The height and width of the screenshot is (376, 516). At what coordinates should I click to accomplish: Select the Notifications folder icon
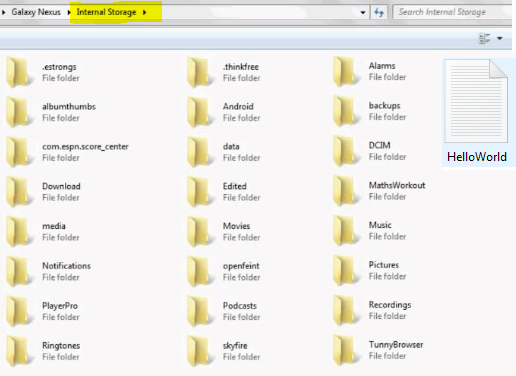coord(20,271)
